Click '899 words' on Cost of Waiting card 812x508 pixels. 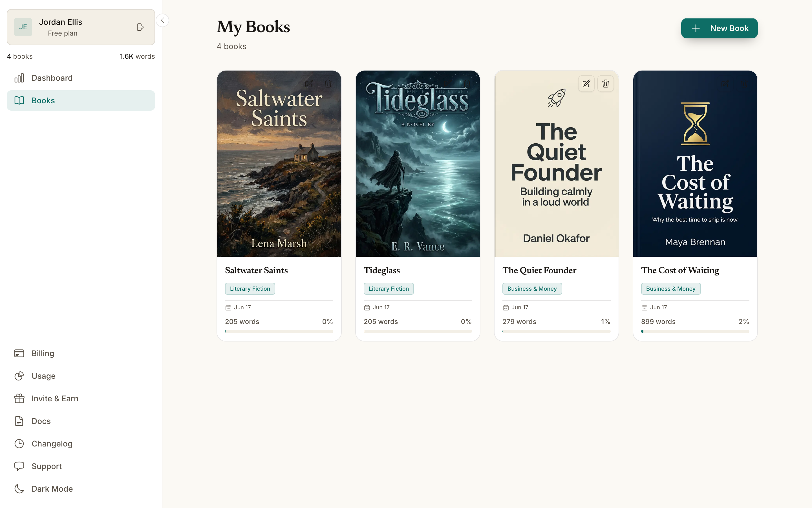pos(658,321)
